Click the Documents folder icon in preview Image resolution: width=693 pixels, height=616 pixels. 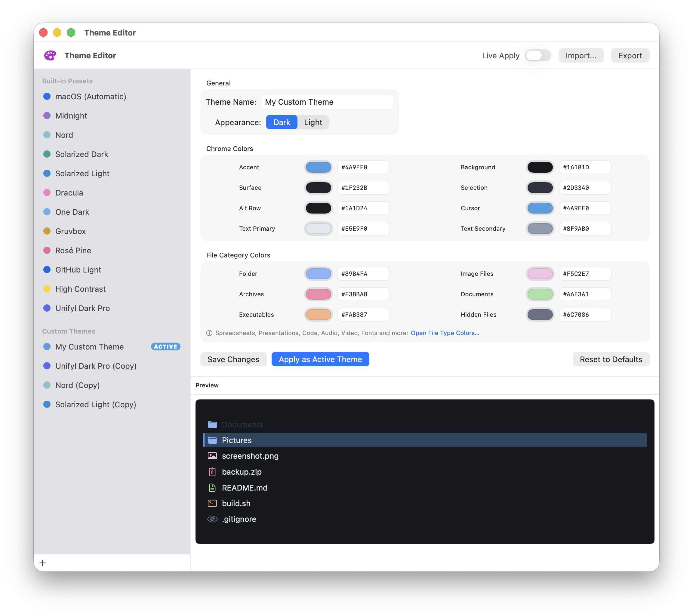[212, 424]
